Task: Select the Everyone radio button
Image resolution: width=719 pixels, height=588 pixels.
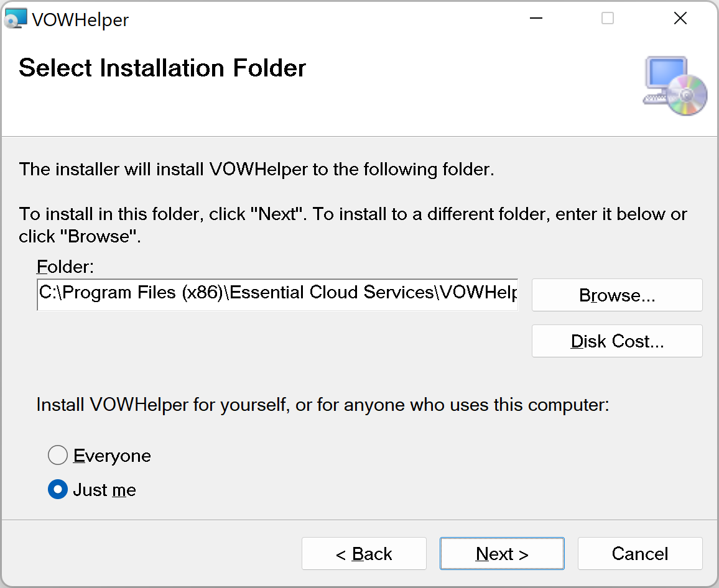Action: point(58,456)
